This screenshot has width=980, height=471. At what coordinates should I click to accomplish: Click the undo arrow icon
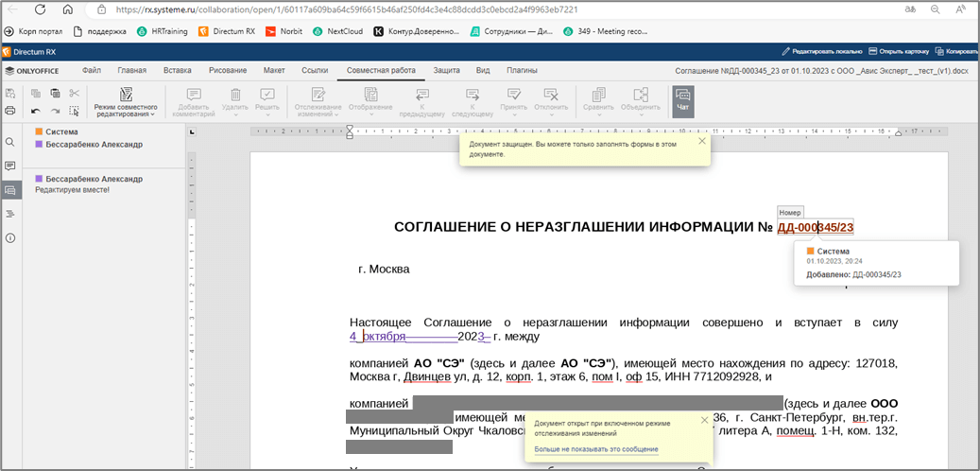[x=36, y=111]
